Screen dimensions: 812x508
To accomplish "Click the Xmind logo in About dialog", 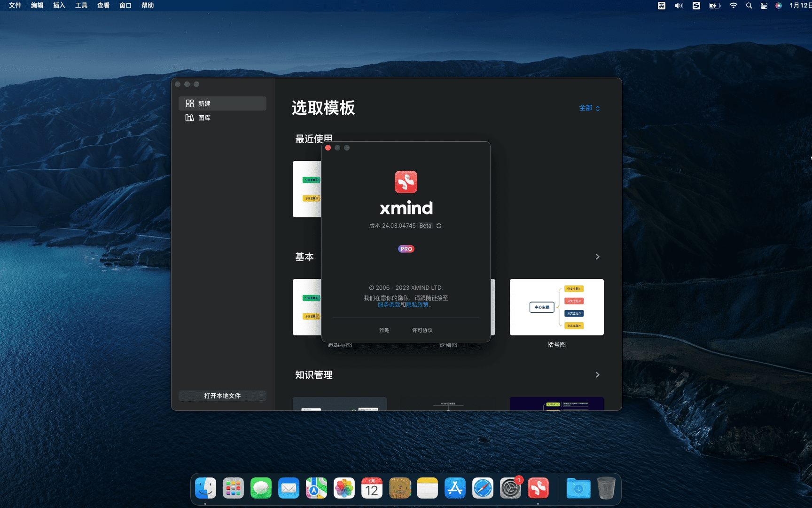I will 406,182.
